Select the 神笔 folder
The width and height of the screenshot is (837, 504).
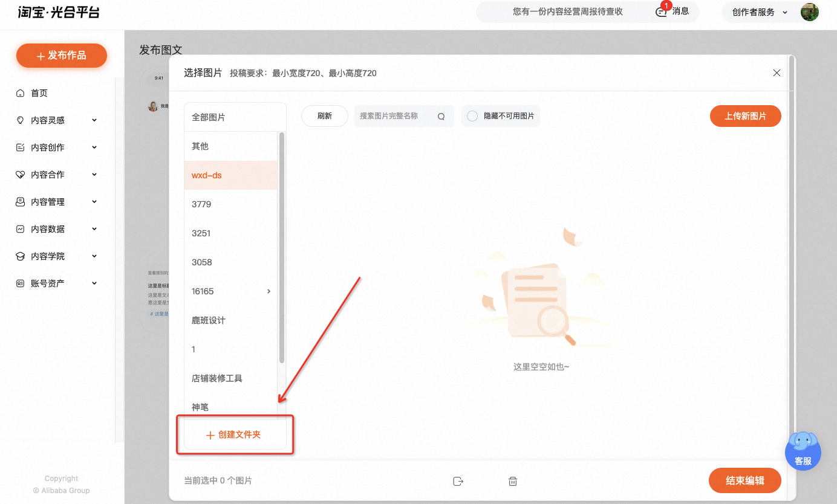231,406
